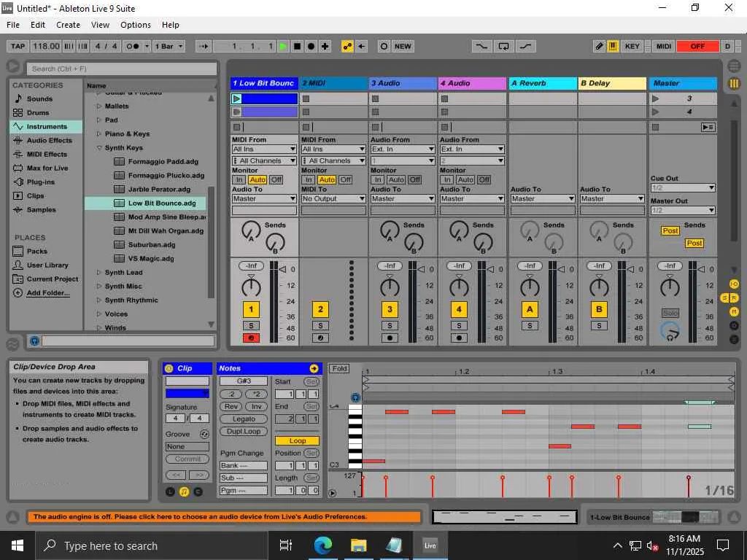
Task: Set track 2 Monitor to Off
Action: (x=345, y=179)
